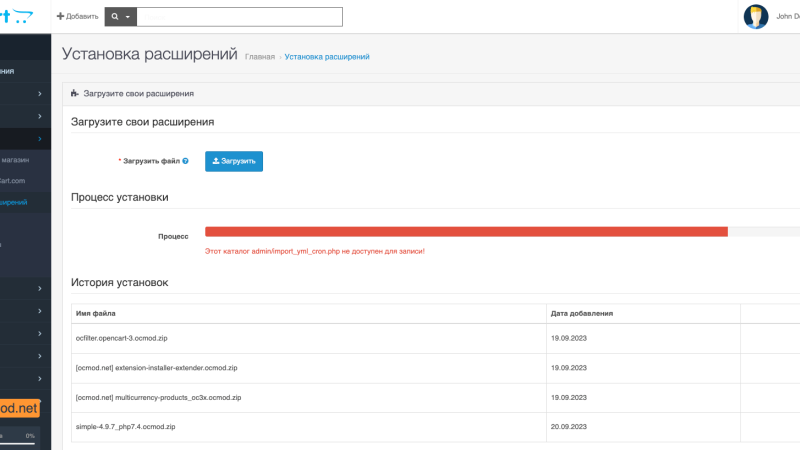Open Установка расширений breadcrumb link
This screenshot has width=800, height=450.
tap(327, 57)
